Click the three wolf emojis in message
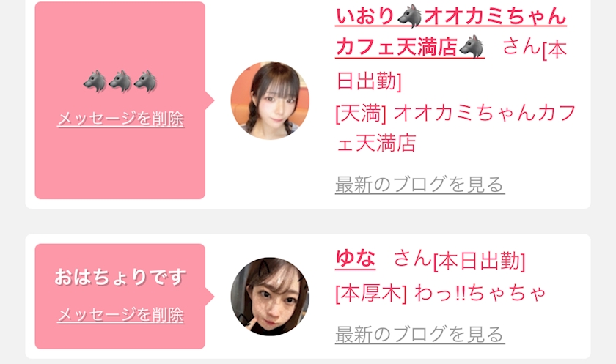Image resolution: width=616 pixels, height=364 pixels. point(120,81)
